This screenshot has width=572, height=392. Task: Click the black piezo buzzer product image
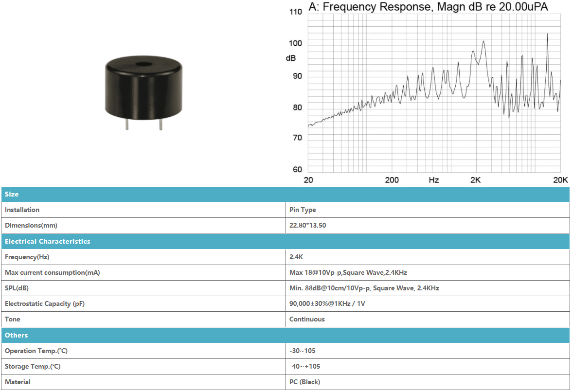click(x=143, y=92)
